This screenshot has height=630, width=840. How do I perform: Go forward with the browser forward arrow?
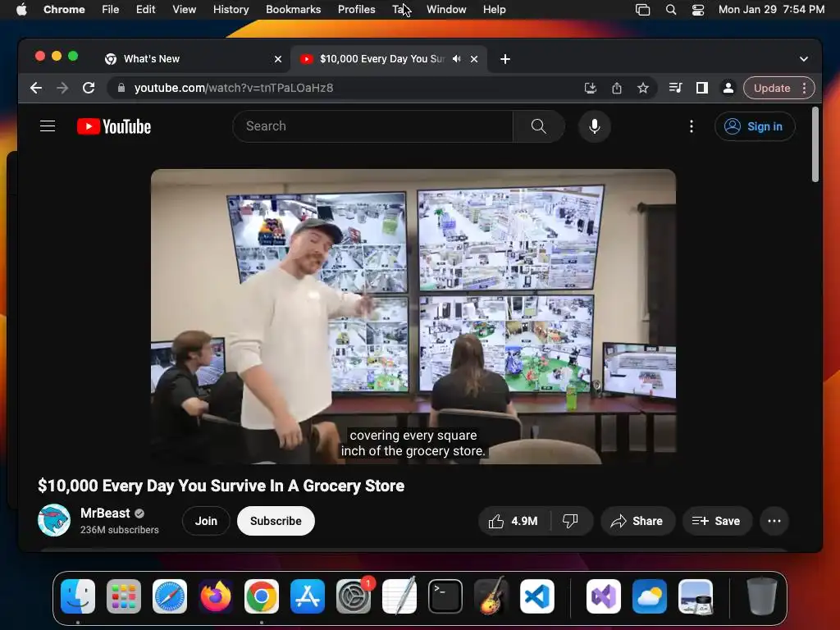pos(62,88)
